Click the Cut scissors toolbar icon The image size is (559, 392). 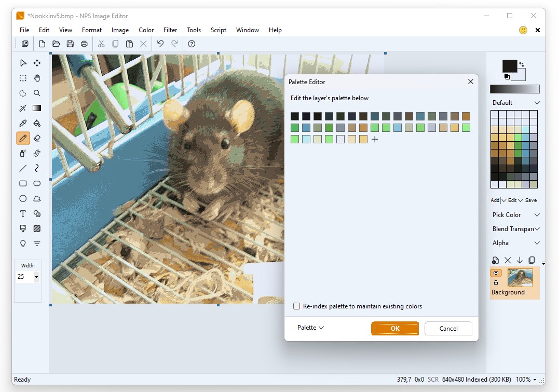(101, 44)
